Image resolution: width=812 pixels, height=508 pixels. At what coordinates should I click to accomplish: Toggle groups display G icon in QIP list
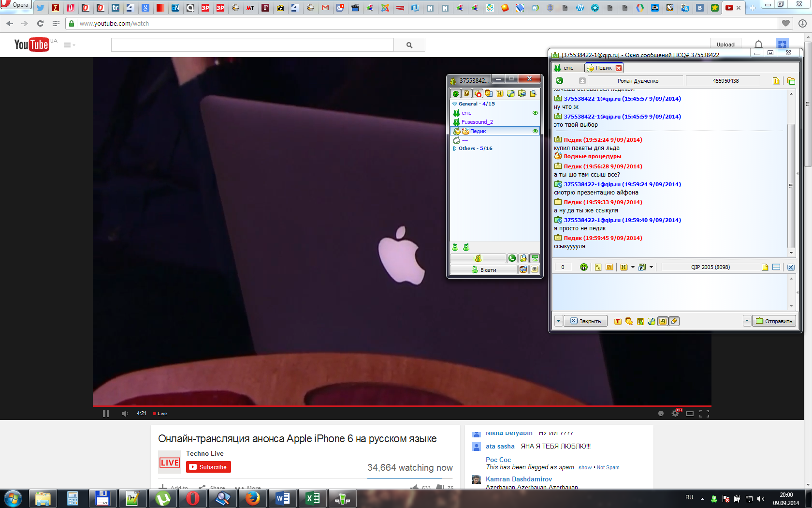[466, 93]
